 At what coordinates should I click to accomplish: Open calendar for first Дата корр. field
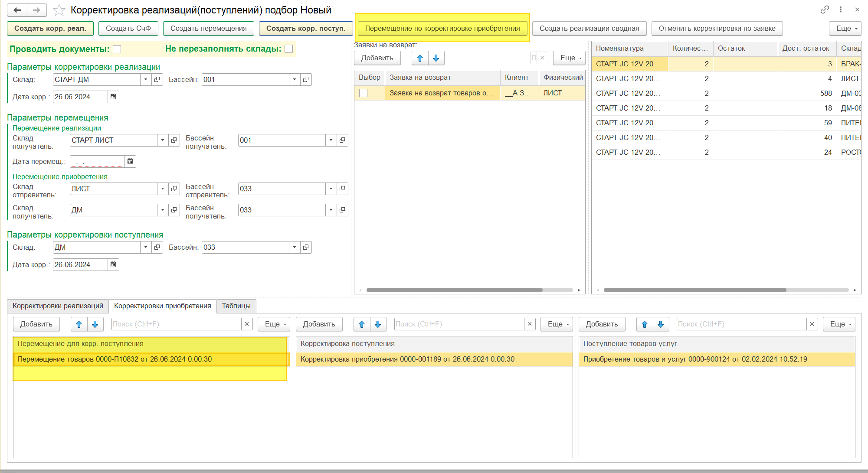click(x=113, y=97)
